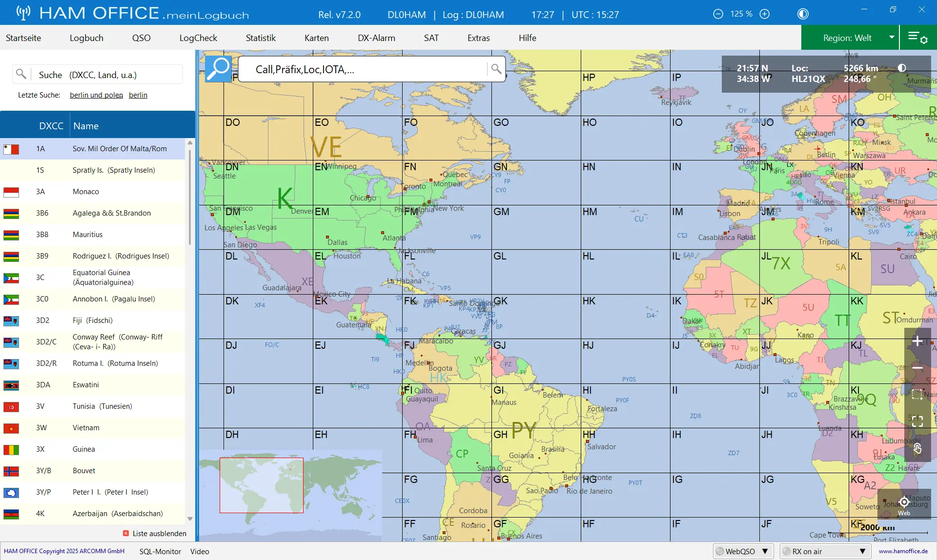
Task: Expand the RX on air dropdown arrow
Action: click(862, 551)
